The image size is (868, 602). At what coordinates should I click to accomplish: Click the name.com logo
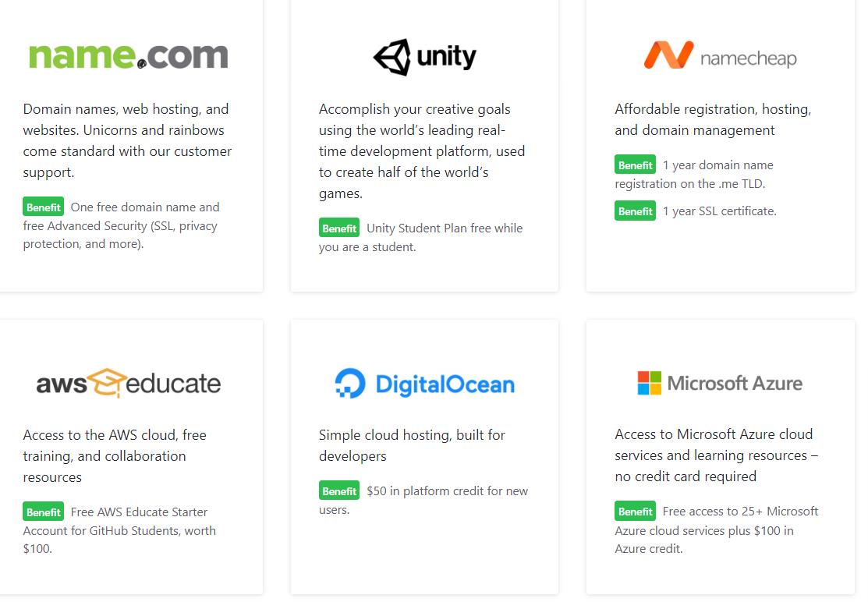[x=129, y=56]
